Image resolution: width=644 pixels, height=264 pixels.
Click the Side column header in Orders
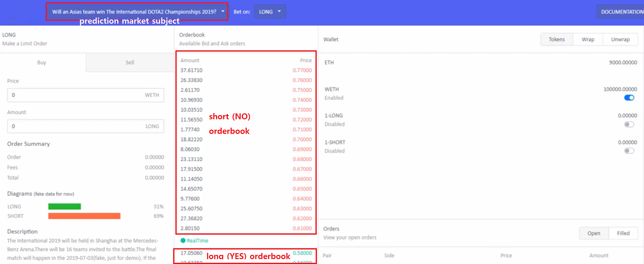point(389,256)
